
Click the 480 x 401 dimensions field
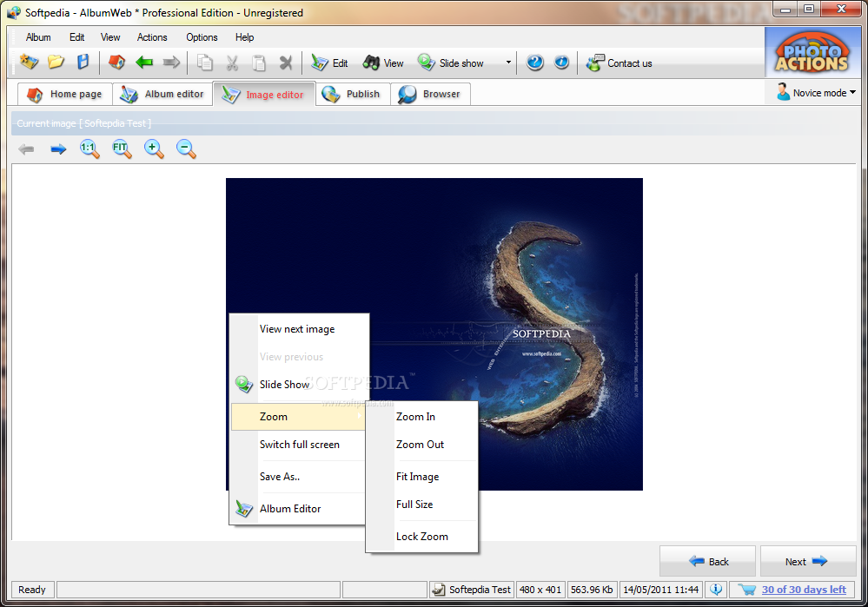540,590
